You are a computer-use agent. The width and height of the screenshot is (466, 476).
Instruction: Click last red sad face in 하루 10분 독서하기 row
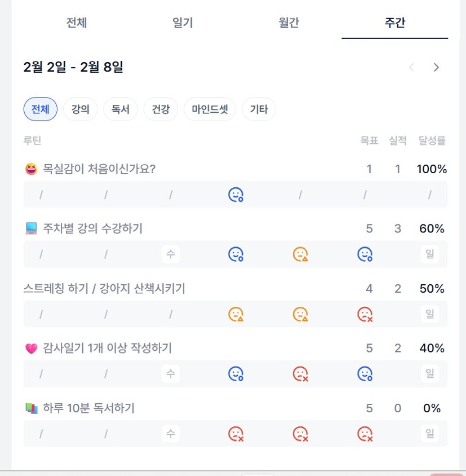click(x=365, y=434)
